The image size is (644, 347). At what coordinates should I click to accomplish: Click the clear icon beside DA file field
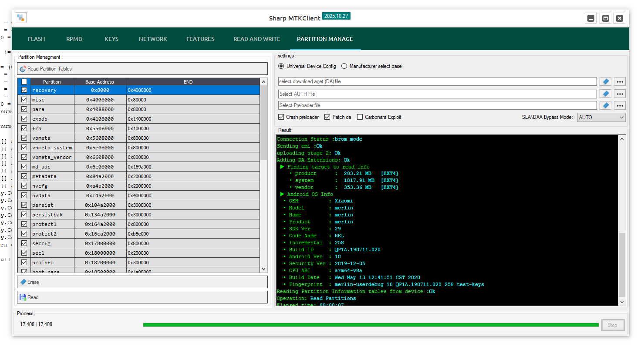point(605,82)
